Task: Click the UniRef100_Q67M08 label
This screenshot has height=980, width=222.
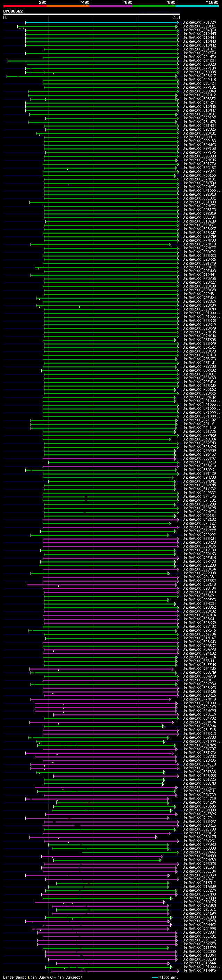Action: tap(199, 894)
